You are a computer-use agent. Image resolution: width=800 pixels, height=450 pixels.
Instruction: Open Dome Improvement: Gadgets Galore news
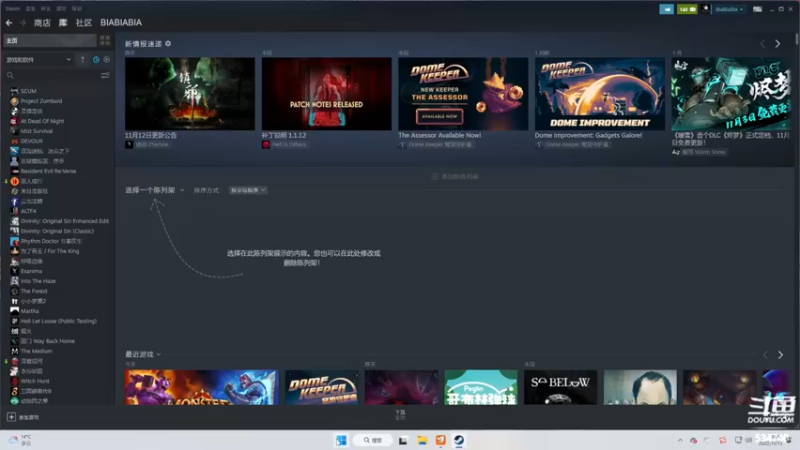pyautogui.click(x=600, y=94)
